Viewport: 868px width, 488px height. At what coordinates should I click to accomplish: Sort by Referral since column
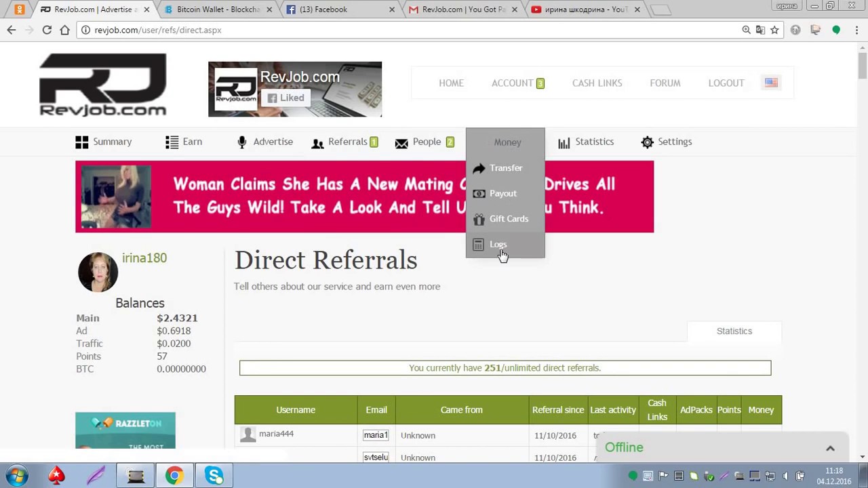558,410
